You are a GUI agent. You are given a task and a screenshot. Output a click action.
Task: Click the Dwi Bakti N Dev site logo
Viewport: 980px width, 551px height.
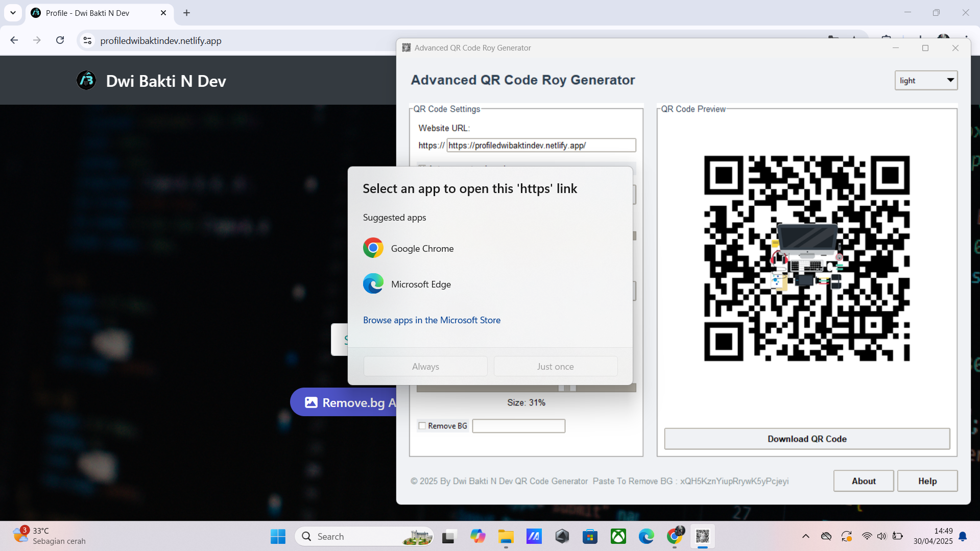coord(86,80)
